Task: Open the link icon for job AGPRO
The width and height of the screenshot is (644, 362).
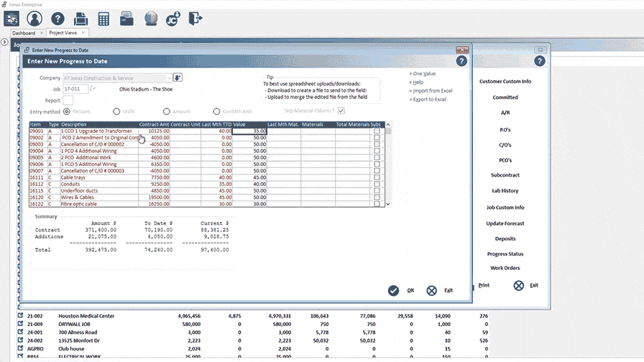Action: click(x=21, y=348)
